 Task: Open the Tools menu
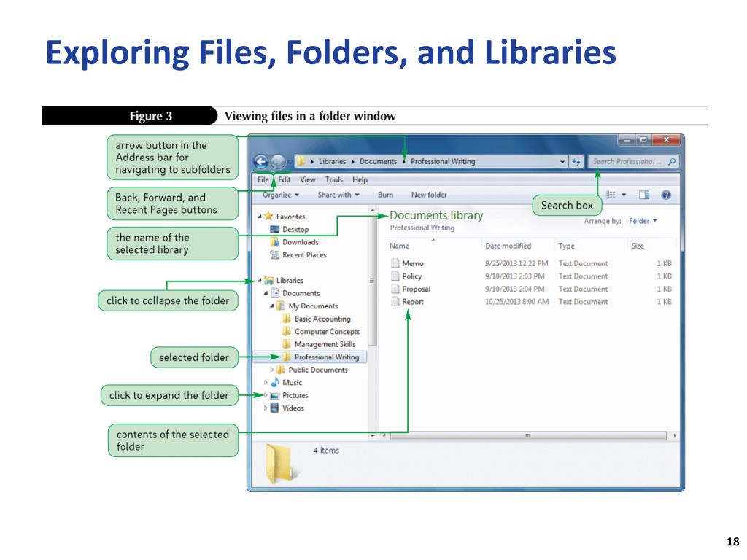pyautogui.click(x=334, y=179)
